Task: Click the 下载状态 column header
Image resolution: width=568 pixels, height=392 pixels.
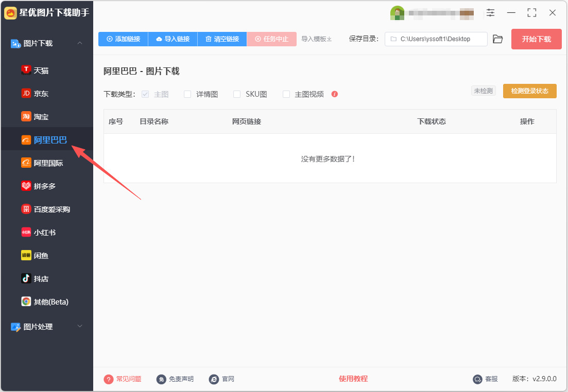Action: 432,121
